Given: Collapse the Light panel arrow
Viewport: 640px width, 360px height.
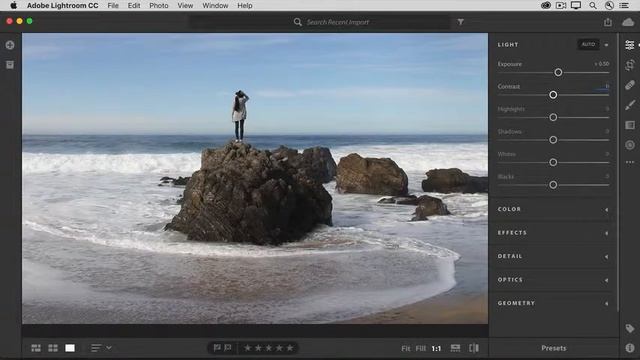Looking at the screenshot, I should pyautogui.click(x=607, y=45).
